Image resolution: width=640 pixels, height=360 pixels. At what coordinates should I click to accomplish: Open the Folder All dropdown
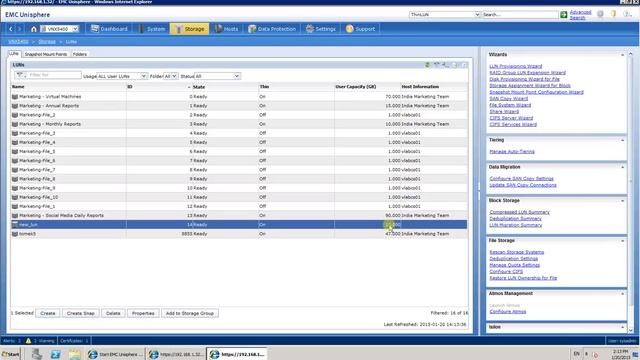click(170, 76)
